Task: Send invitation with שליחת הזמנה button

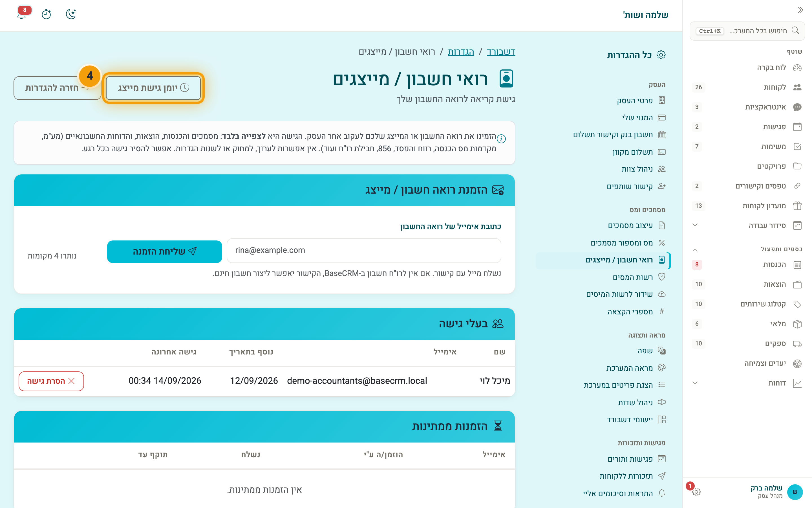Action: coord(164,252)
